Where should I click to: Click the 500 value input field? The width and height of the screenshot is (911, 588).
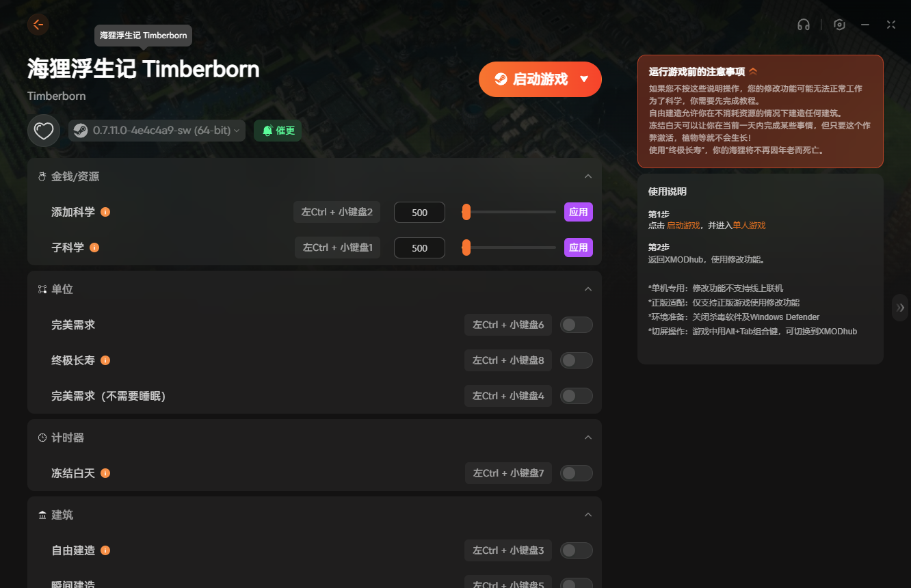tap(419, 212)
